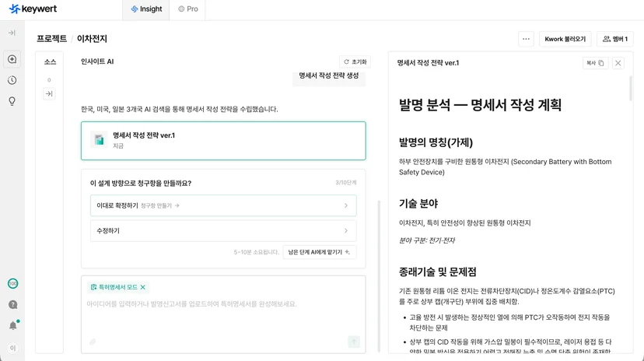
Task: Open the history clock icon in the sidebar
Action: click(12, 80)
